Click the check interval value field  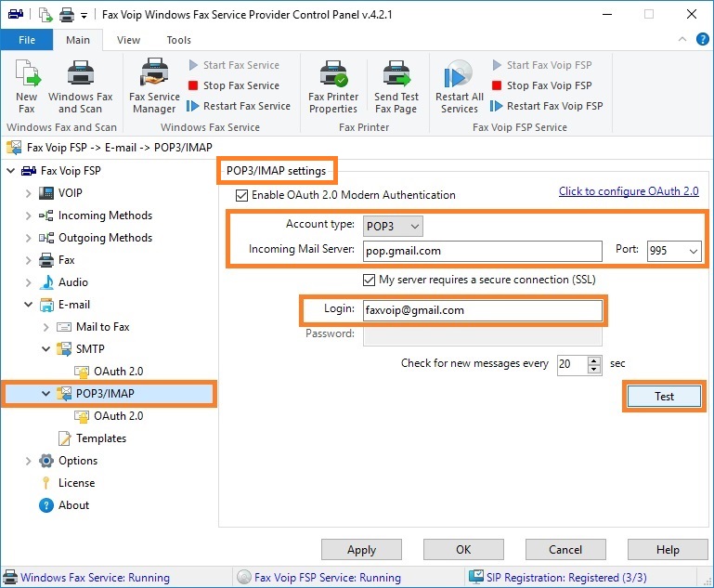tap(572, 364)
